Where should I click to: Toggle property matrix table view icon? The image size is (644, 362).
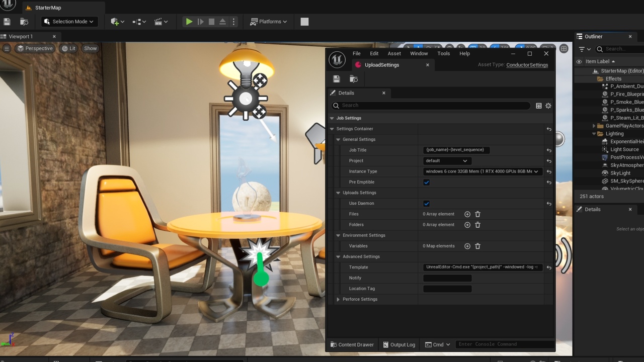539,106
